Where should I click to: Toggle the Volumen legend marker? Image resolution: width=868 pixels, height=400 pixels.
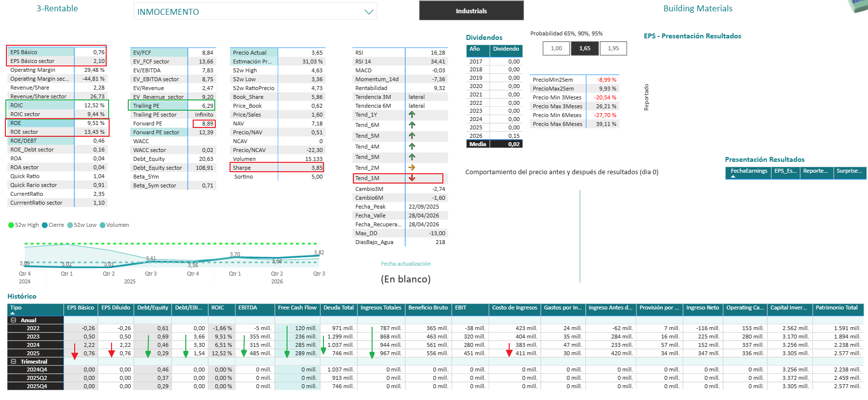pyautogui.click(x=103, y=225)
